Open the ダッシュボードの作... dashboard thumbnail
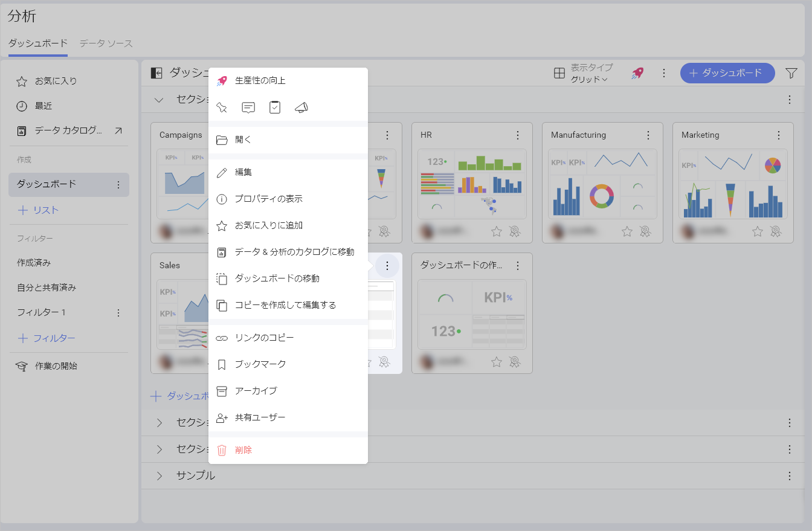The width and height of the screenshot is (812, 531). (472, 314)
